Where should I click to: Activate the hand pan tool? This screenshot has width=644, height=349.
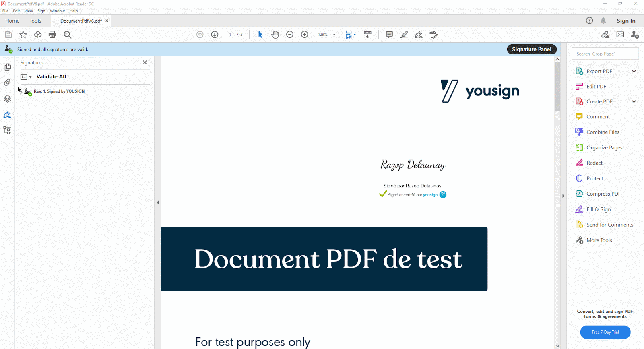pos(275,35)
